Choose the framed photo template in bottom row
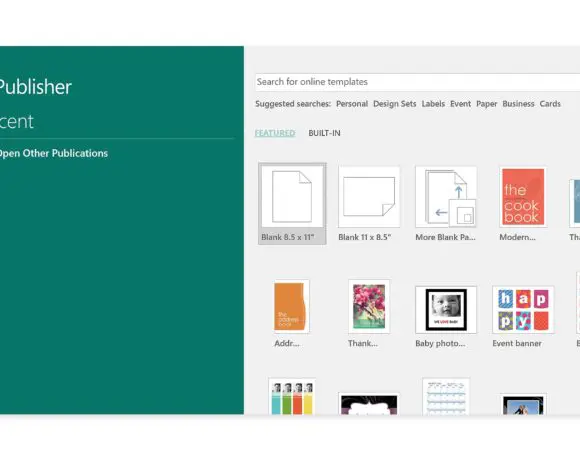Screen dimensions: 580x460 click(x=523, y=405)
